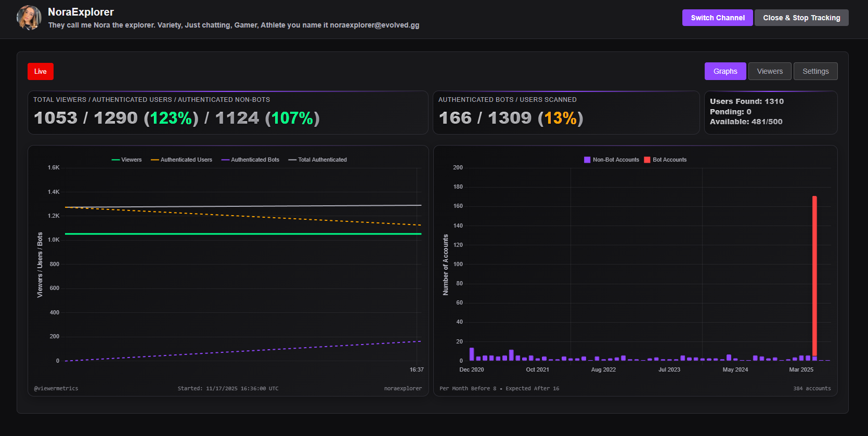868x436 pixels.
Task: Toggle the Viewers legend series
Action: click(126, 160)
